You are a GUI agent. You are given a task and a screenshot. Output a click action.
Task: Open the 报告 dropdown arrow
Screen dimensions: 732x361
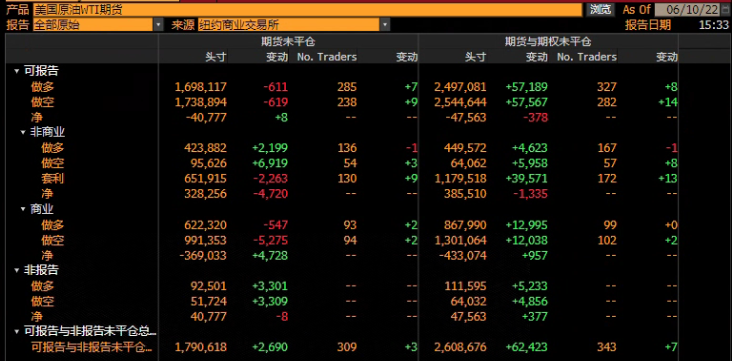pos(159,25)
